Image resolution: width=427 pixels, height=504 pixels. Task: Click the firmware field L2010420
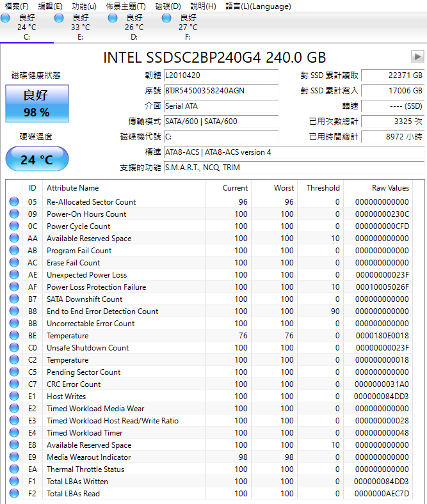pyautogui.click(x=221, y=75)
